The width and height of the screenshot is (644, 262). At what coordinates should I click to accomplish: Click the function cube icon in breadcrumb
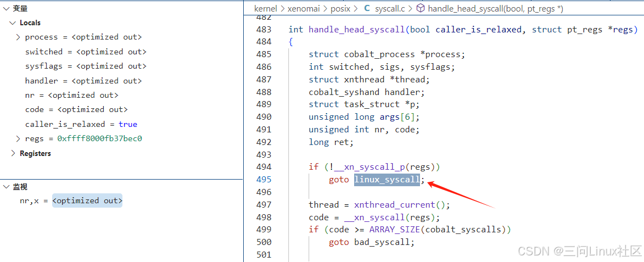420,8
